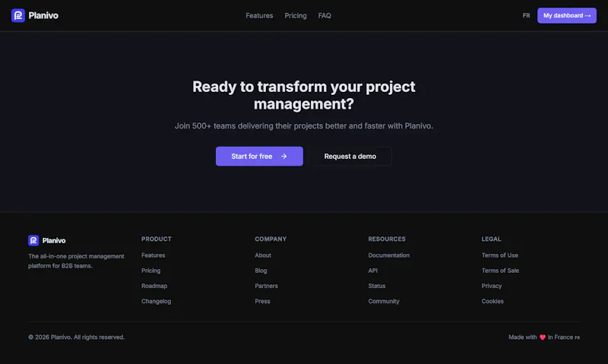Click the 'Ready to transform' headline
Screen dimensions: 608x364
click(x=303, y=95)
